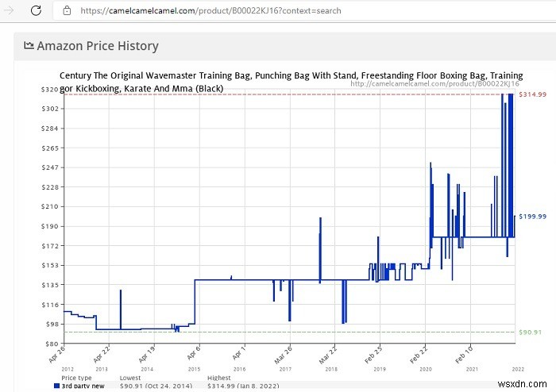Click the "Highest" column header

(218, 378)
